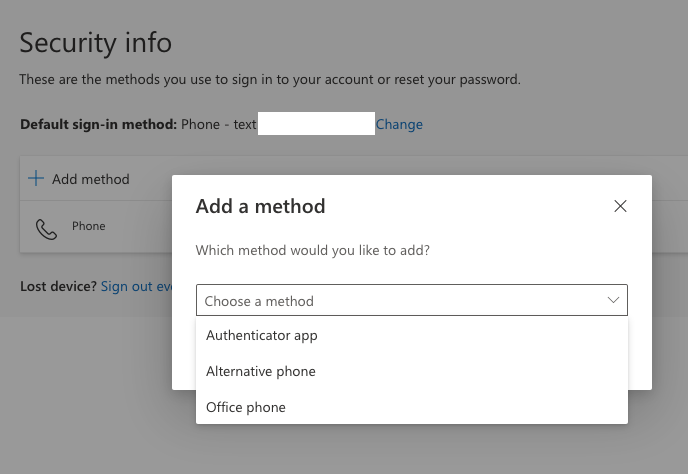The image size is (688, 474).
Task: Select Authenticator app option
Action: point(262,335)
